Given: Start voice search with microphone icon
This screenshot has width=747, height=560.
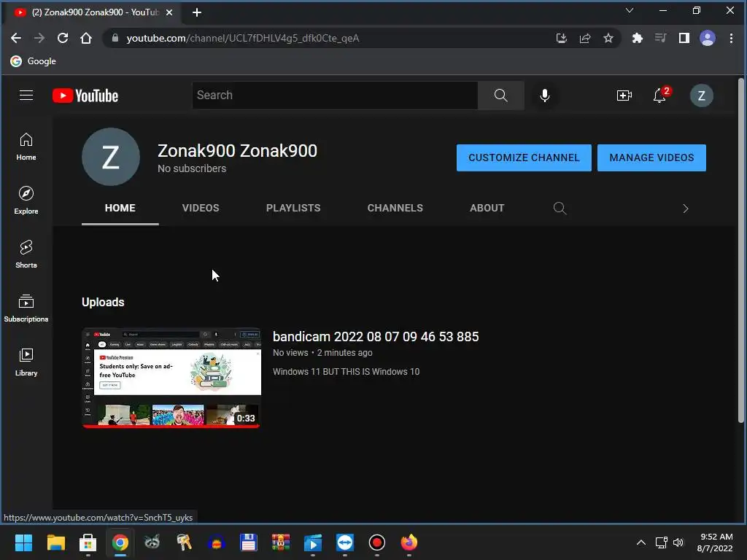Looking at the screenshot, I should (544, 96).
